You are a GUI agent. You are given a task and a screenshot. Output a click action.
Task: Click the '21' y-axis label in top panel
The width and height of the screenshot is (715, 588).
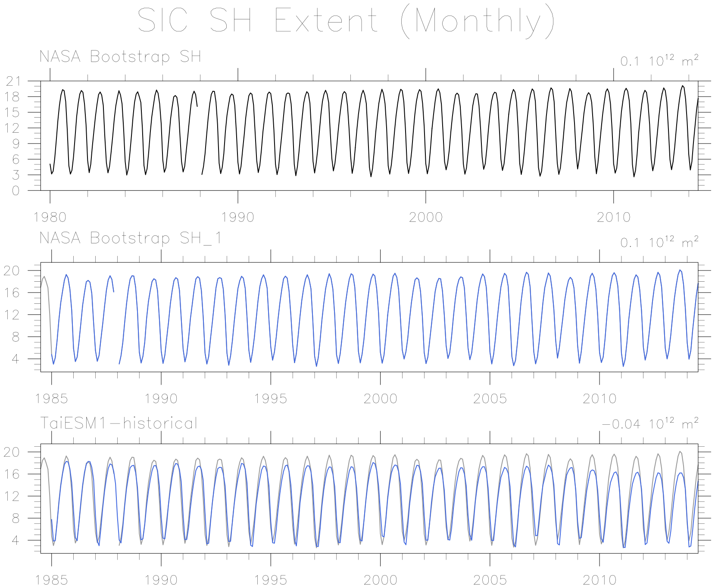[13, 81]
